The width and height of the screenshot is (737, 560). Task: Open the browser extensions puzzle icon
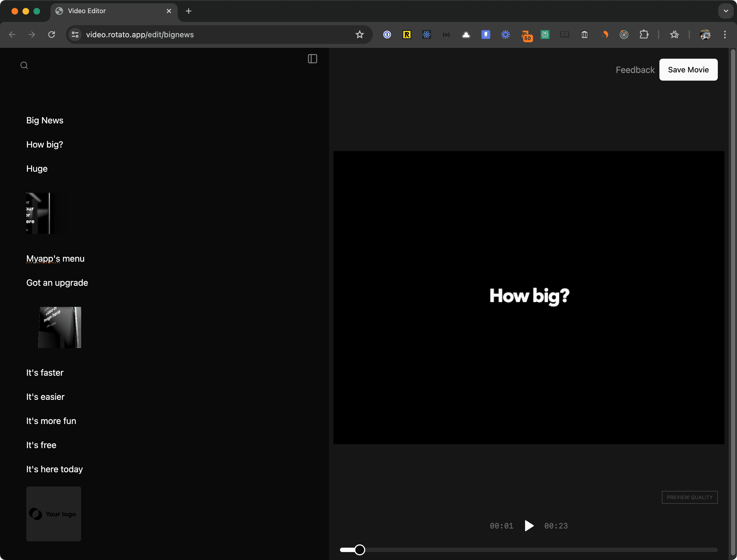tap(644, 34)
